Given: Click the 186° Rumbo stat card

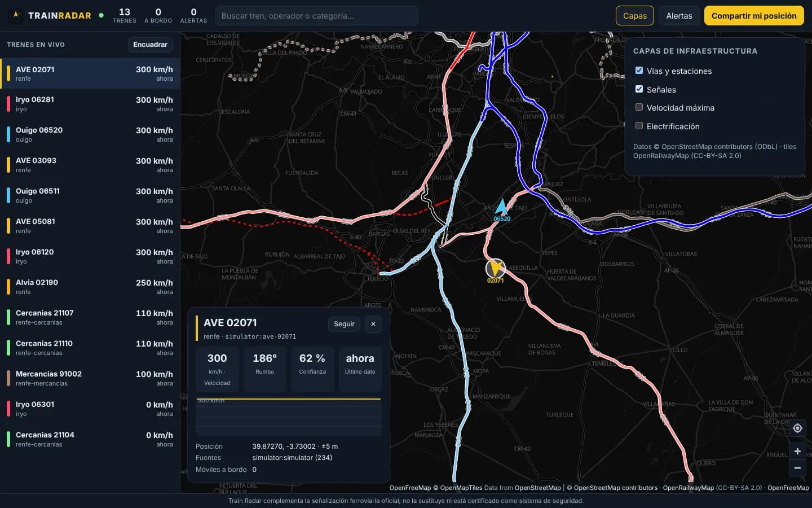Looking at the screenshot, I should coord(264,370).
